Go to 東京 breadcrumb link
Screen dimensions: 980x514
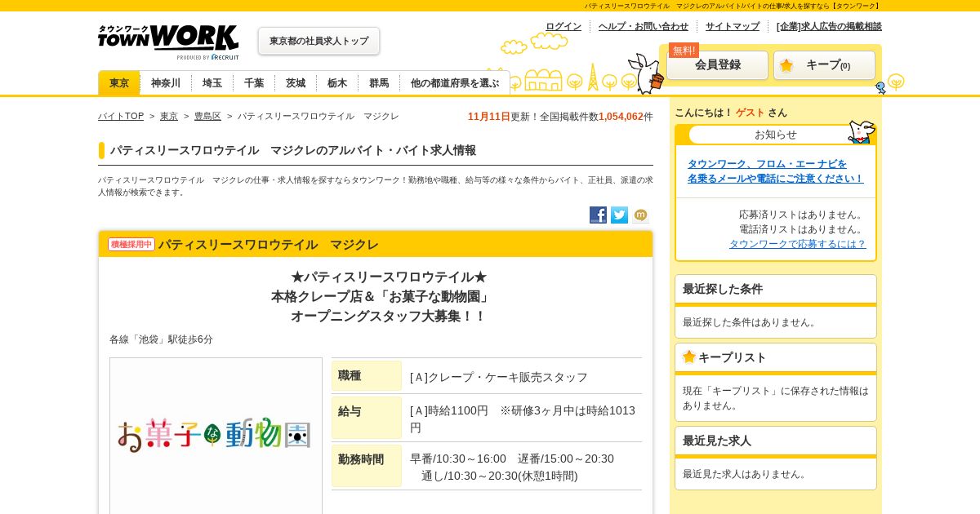click(169, 117)
